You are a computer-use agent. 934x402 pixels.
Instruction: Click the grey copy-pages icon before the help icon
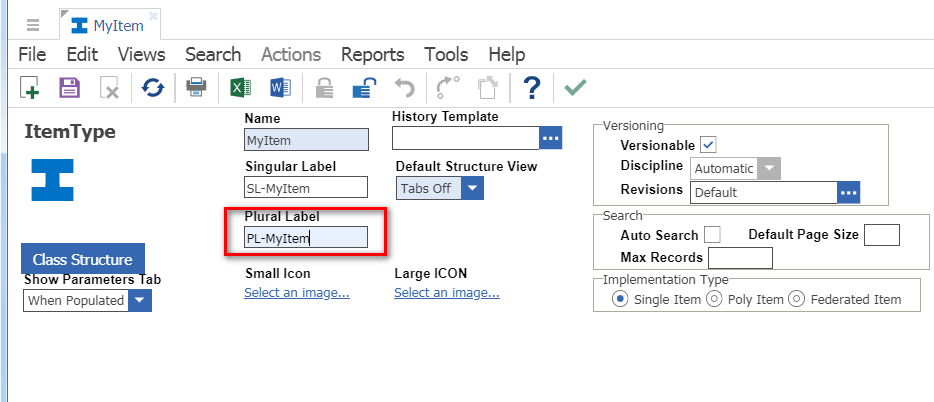pyautogui.click(x=488, y=88)
